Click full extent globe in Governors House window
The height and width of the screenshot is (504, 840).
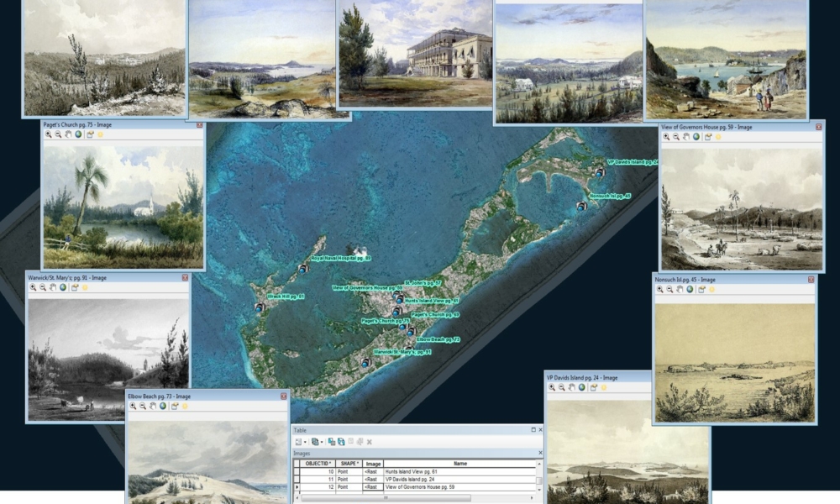coord(696,136)
